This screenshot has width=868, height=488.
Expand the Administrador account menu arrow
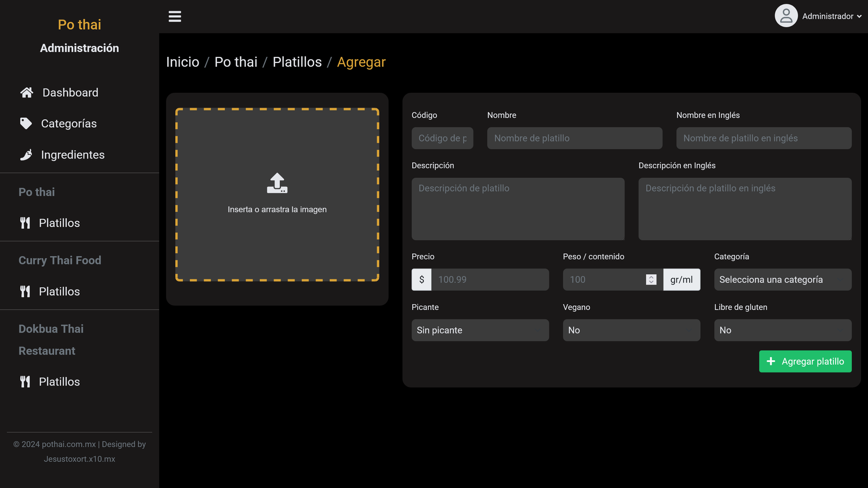(859, 17)
